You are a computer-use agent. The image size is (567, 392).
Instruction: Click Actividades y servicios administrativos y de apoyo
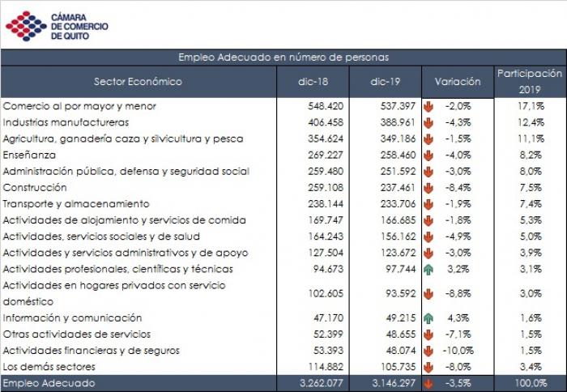[126, 253]
